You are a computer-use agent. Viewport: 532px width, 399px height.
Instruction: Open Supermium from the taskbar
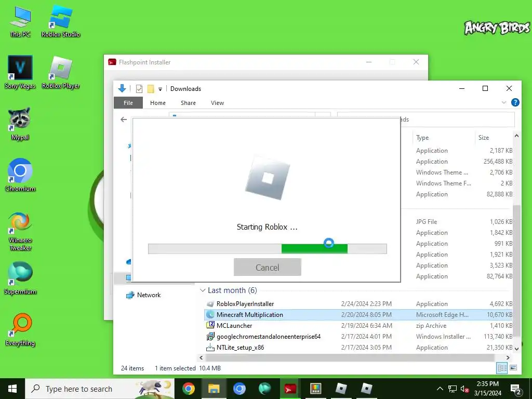264,389
